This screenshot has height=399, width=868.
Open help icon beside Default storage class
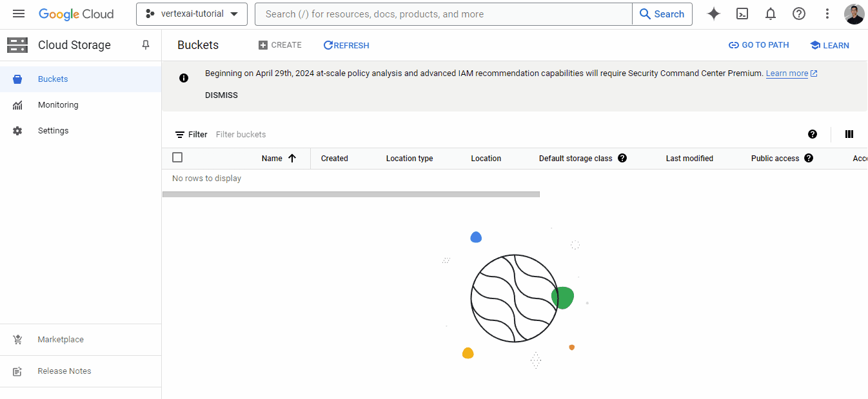pyautogui.click(x=622, y=158)
